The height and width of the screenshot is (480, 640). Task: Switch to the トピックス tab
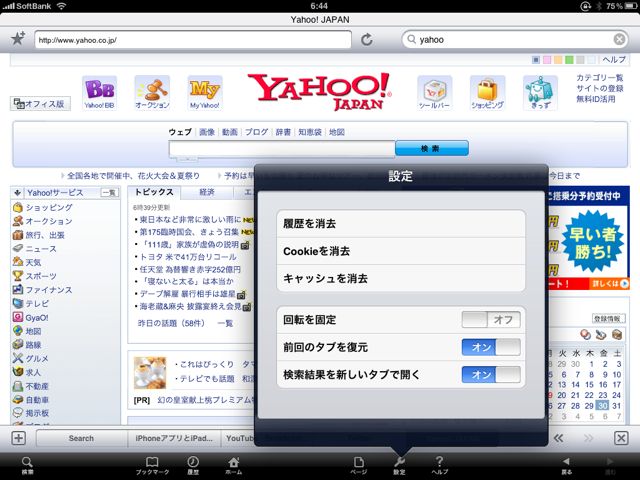click(x=154, y=192)
